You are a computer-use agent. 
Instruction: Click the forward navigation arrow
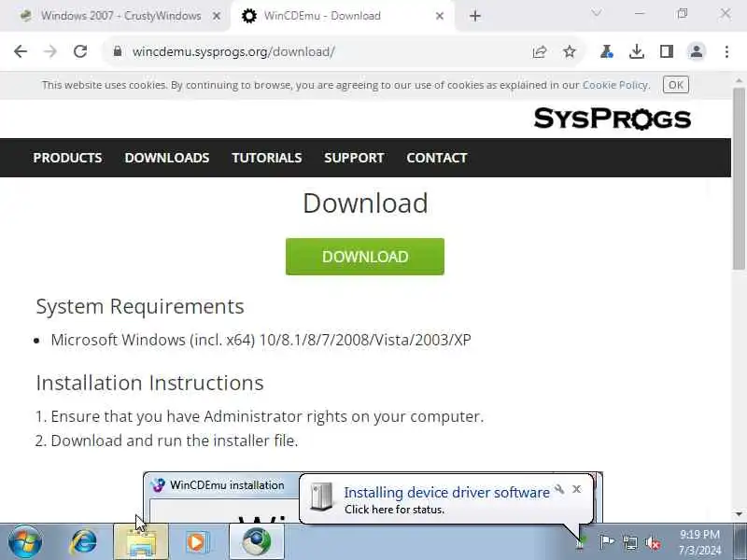[x=50, y=51]
